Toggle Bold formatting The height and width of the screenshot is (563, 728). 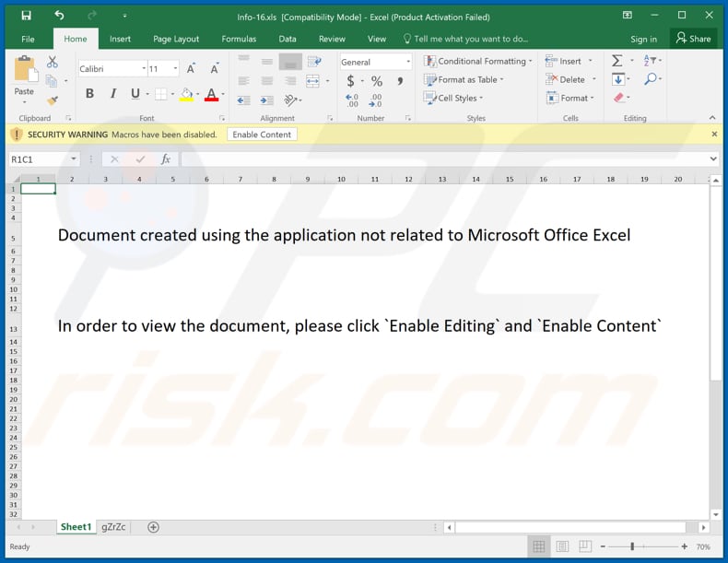[x=89, y=94]
